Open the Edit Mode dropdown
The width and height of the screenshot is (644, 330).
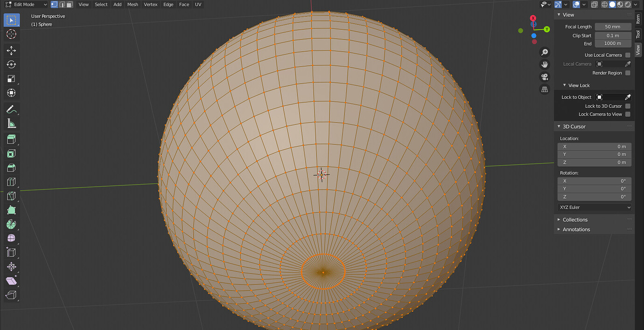26,4
